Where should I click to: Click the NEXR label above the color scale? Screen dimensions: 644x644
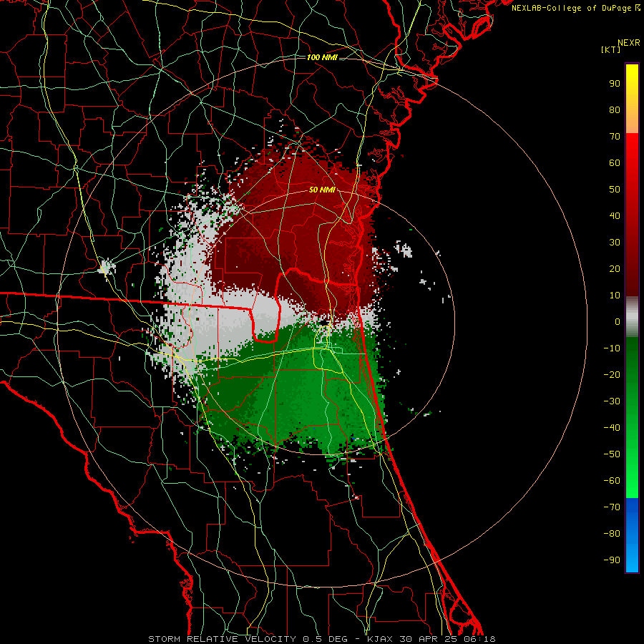click(629, 43)
